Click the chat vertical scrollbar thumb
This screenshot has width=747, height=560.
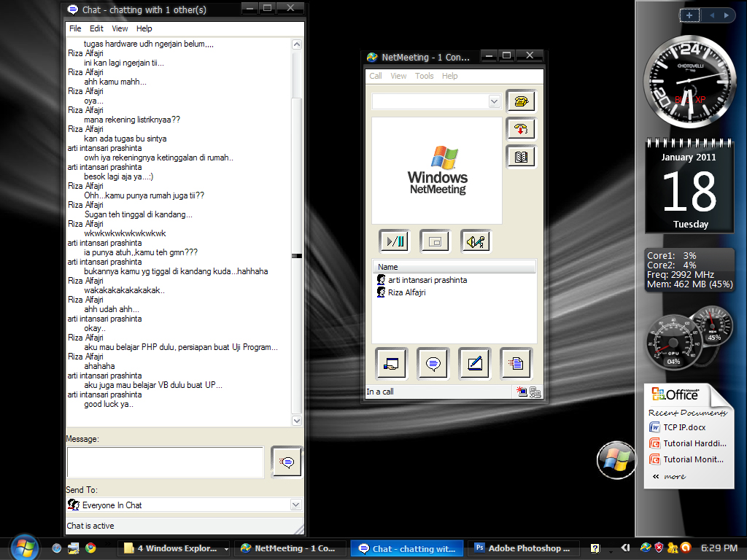pyautogui.click(x=296, y=256)
